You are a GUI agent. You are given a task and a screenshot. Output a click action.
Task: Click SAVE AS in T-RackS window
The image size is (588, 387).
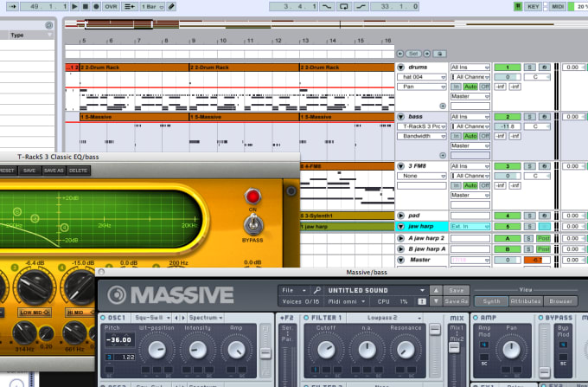click(x=54, y=171)
